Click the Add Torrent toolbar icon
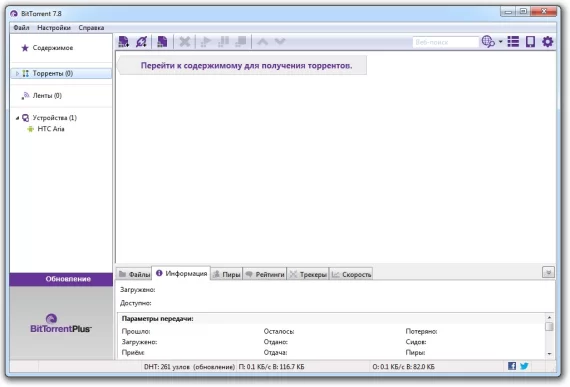The height and width of the screenshot is (387, 570). pyautogui.click(x=124, y=42)
